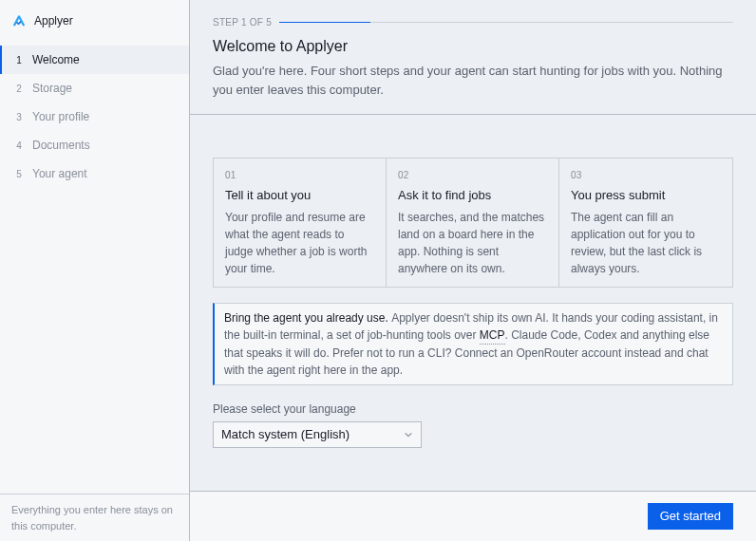Switch to the Documents step
The image size is (756, 541).
95,145
